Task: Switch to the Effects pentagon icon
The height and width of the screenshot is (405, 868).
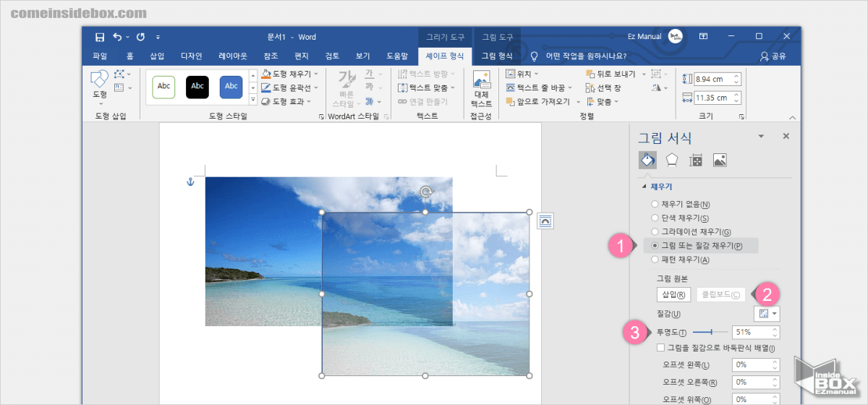Action: [672, 161]
